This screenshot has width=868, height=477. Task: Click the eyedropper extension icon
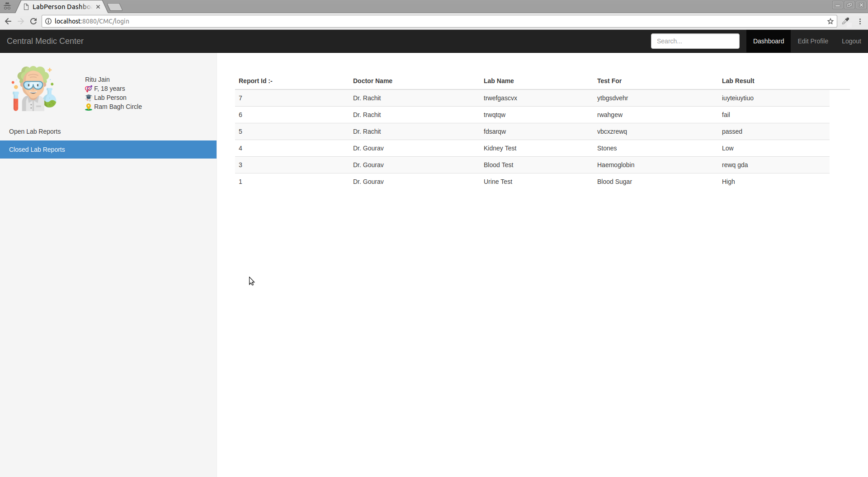click(x=845, y=21)
